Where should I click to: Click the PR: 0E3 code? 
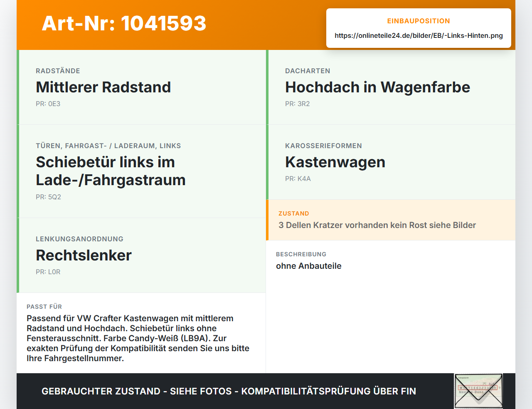tap(48, 104)
